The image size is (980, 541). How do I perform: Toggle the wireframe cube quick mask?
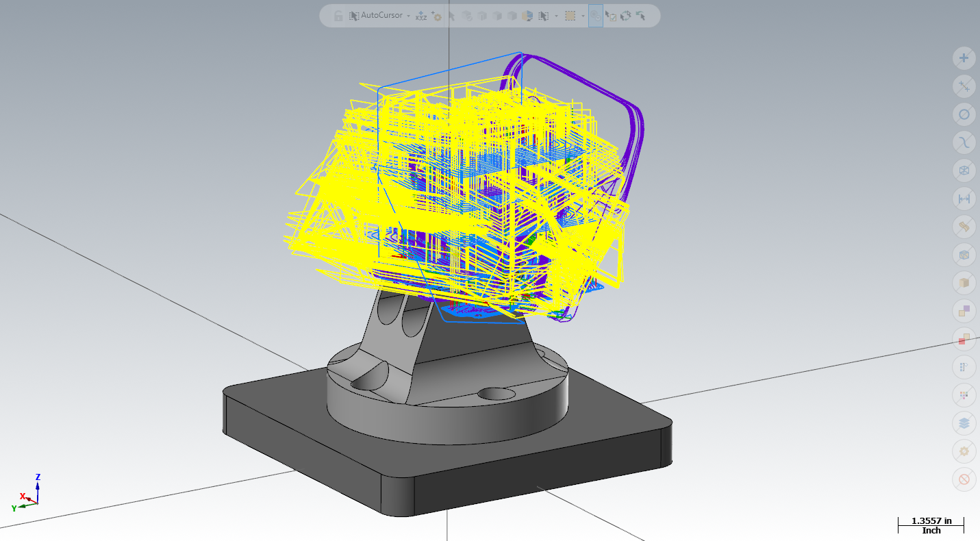click(x=964, y=171)
